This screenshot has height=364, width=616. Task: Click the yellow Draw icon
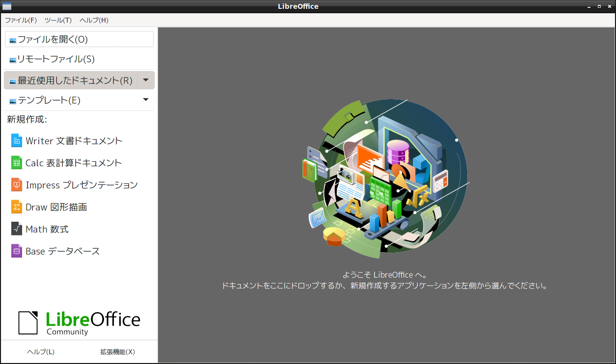(x=17, y=207)
